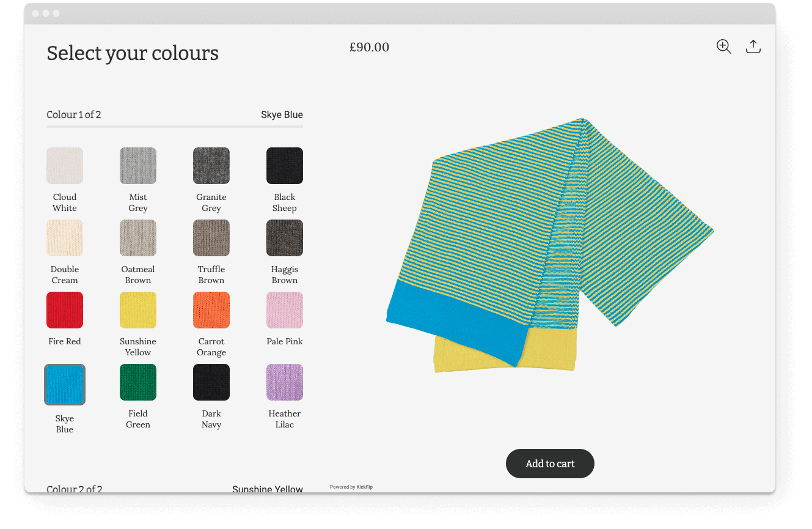
Task: Select the Pale Pink swatch
Action: pyautogui.click(x=285, y=310)
